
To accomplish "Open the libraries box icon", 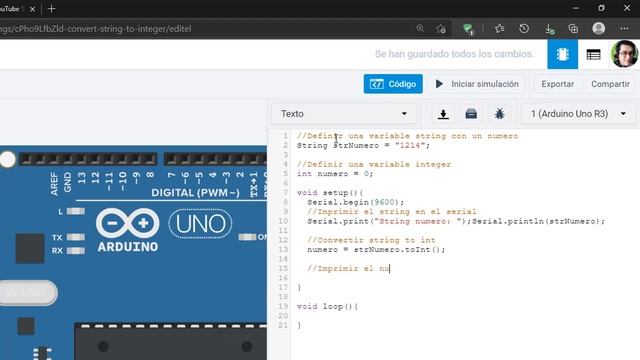I will click(471, 114).
